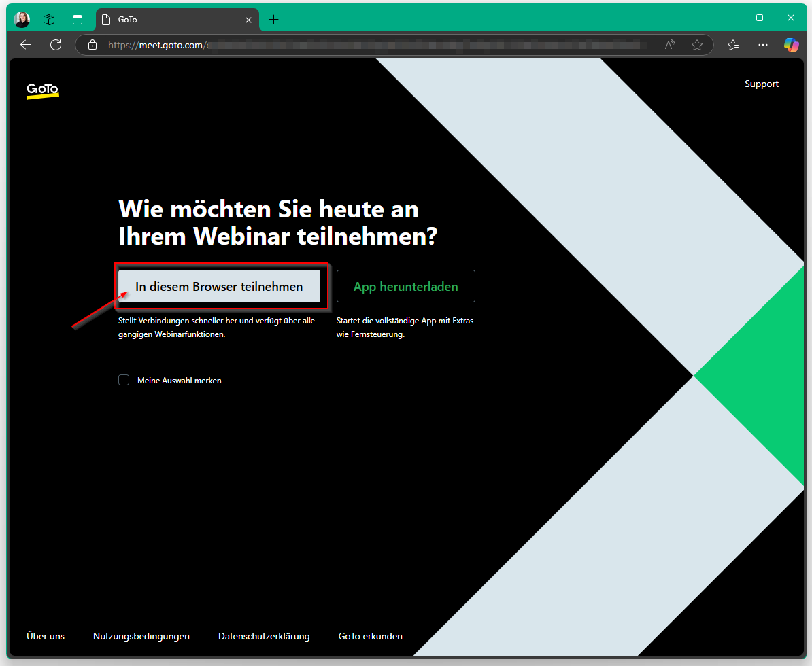The image size is (812, 666).
Task: Click the Wie möchten Sie heute an heading
Action: click(278, 222)
